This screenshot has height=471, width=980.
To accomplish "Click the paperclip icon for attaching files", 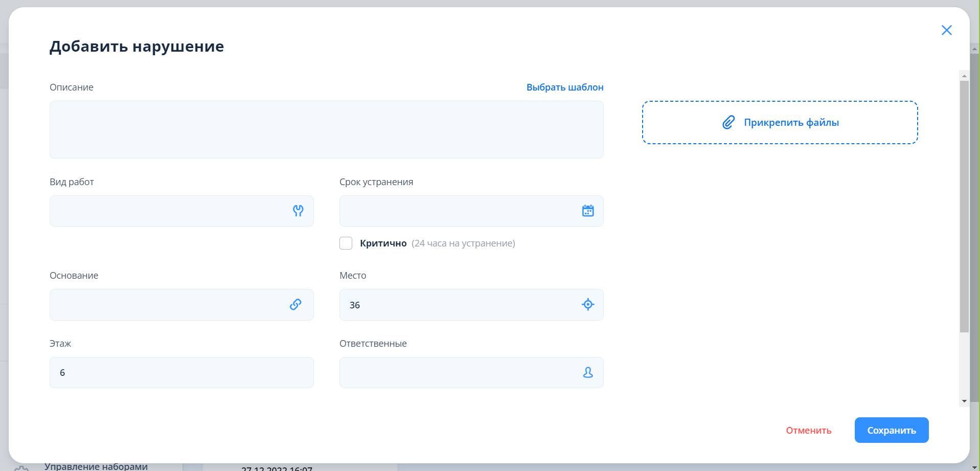I will click(x=728, y=122).
